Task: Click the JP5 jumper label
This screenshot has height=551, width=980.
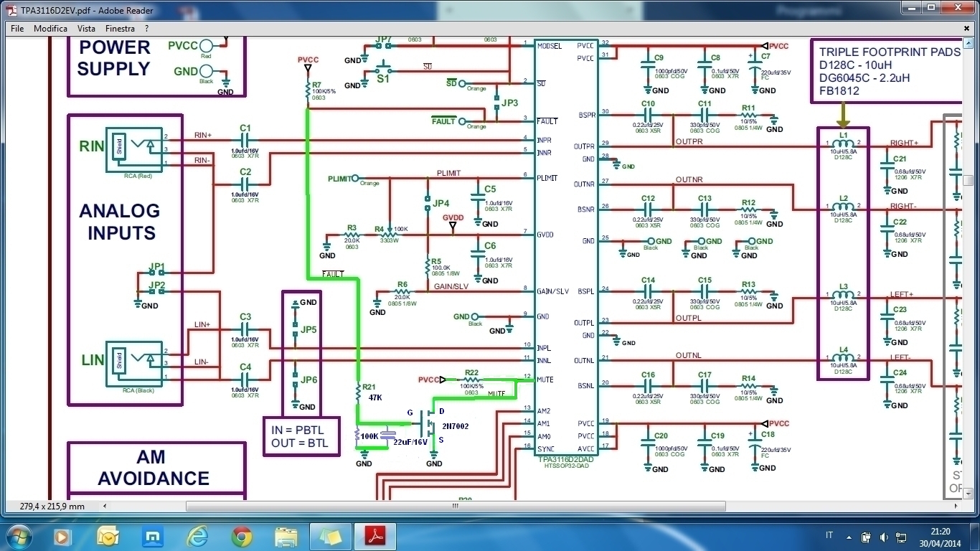Action: 309,330
